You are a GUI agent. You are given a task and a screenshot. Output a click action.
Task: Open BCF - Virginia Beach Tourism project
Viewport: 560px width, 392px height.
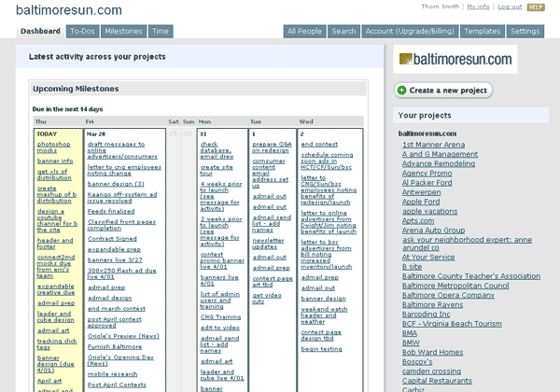[x=452, y=324]
